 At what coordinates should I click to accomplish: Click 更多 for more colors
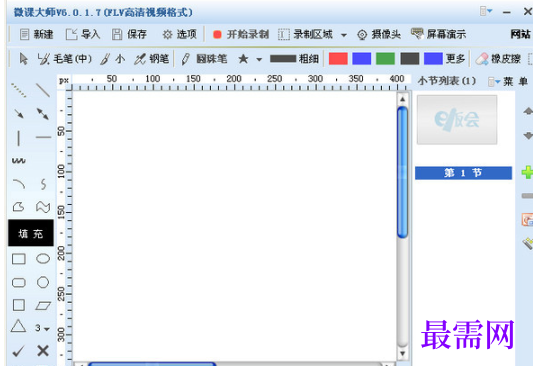[x=455, y=59]
